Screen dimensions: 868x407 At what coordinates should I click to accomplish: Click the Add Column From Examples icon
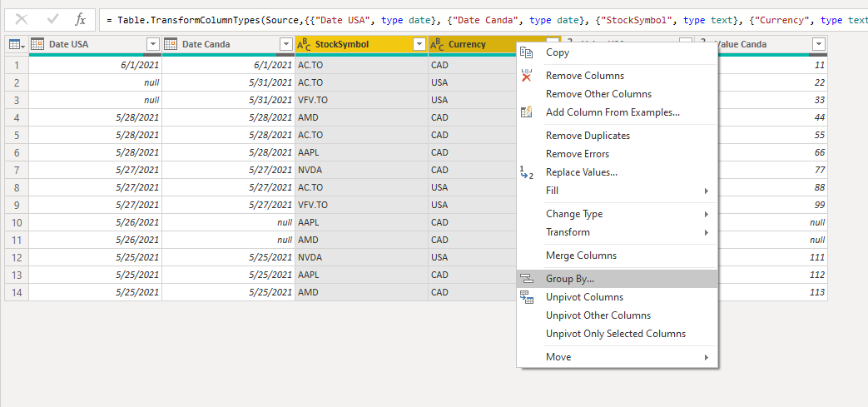click(x=527, y=112)
